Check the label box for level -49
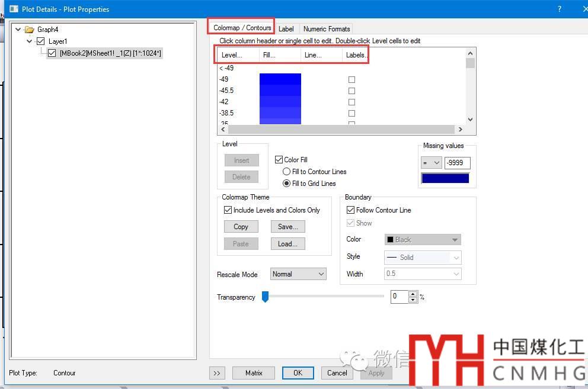The height and width of the screenshot is (389, 588). 351,79
